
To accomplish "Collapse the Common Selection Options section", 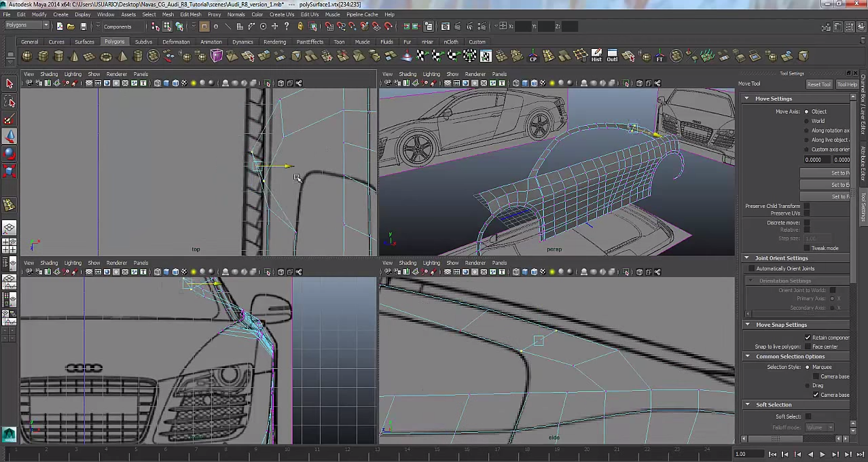I will coord(747,356).
